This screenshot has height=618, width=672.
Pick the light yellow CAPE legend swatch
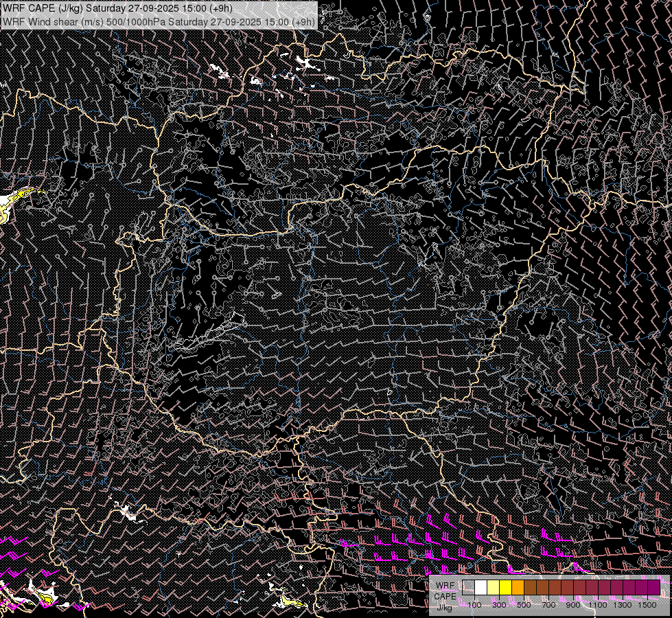click(494, 587)
